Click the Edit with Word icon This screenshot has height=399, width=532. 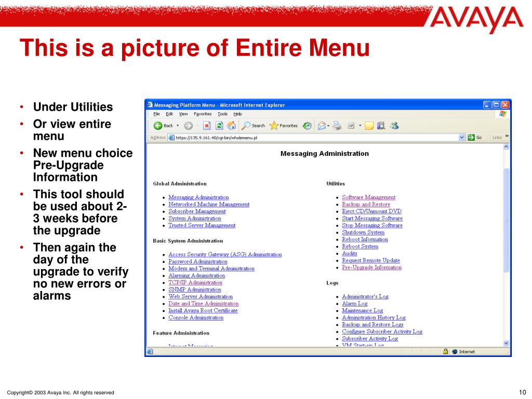point(351,126)
